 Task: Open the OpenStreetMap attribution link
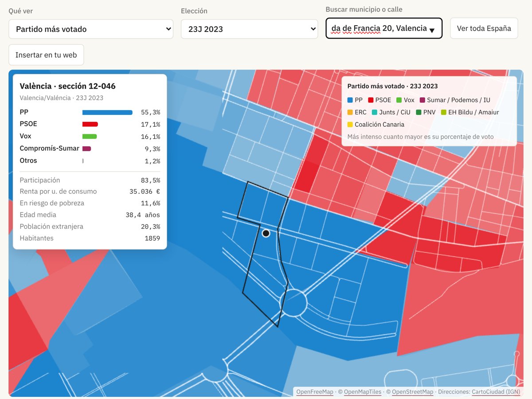[x=413, y=391]
